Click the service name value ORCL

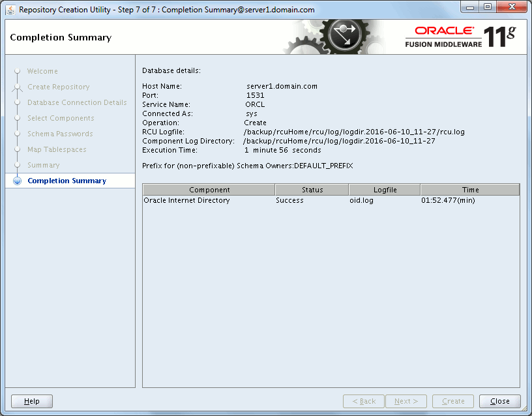click(255, 104)
